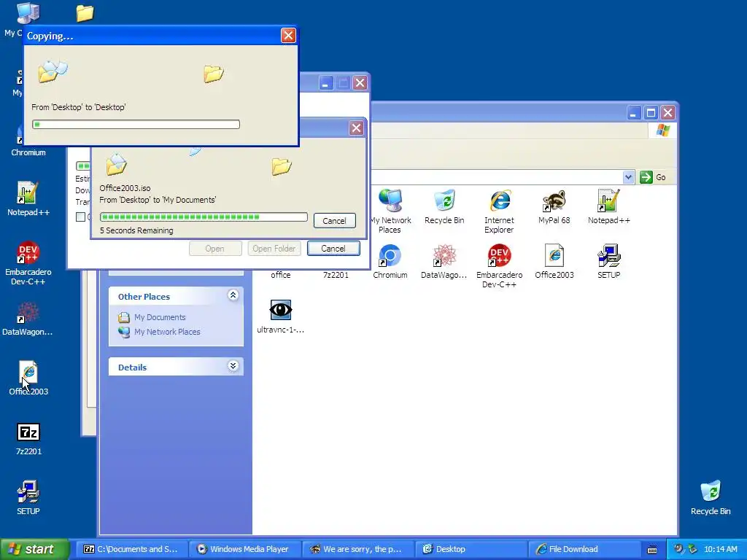
Task: Click the '7z2201' label in Explorer window
Action: coord(336,275)
